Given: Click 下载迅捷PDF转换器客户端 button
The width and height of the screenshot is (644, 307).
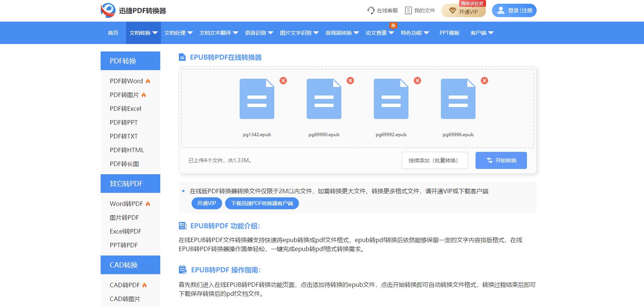Looking at the screenshot, I should (262, 203).
